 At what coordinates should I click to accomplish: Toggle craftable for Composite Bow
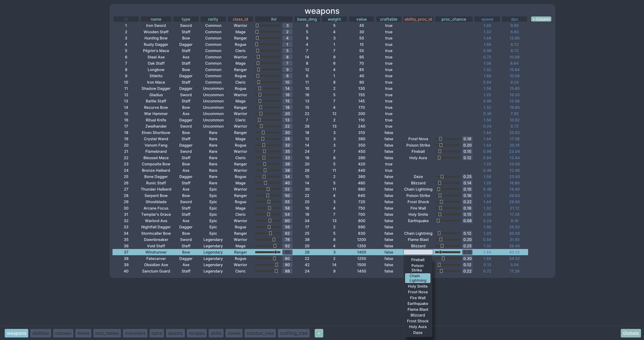tap(389, 164)
